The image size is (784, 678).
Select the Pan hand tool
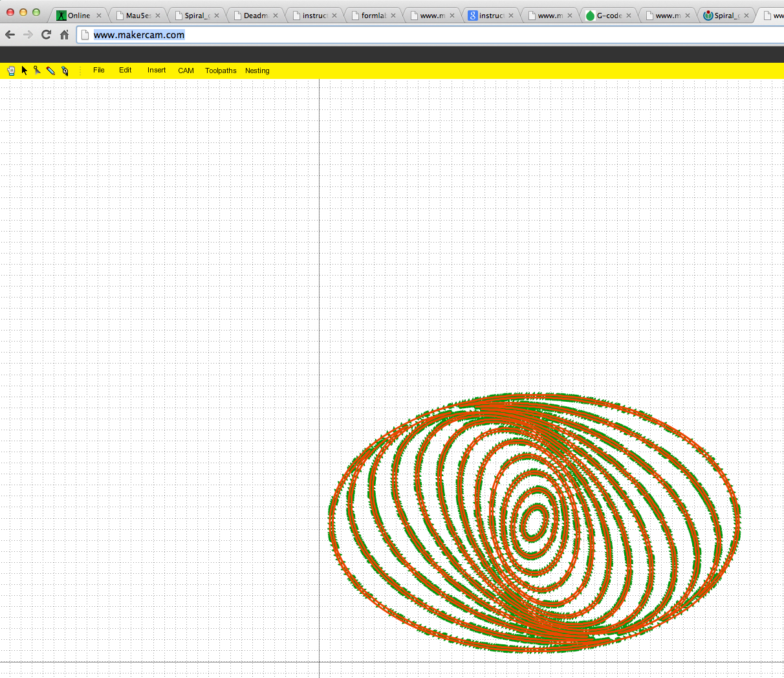point(11,70)
